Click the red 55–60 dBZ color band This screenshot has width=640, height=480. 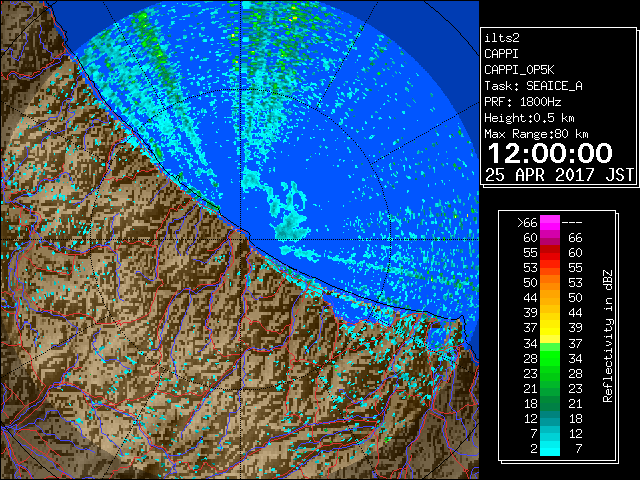(550, 253)
